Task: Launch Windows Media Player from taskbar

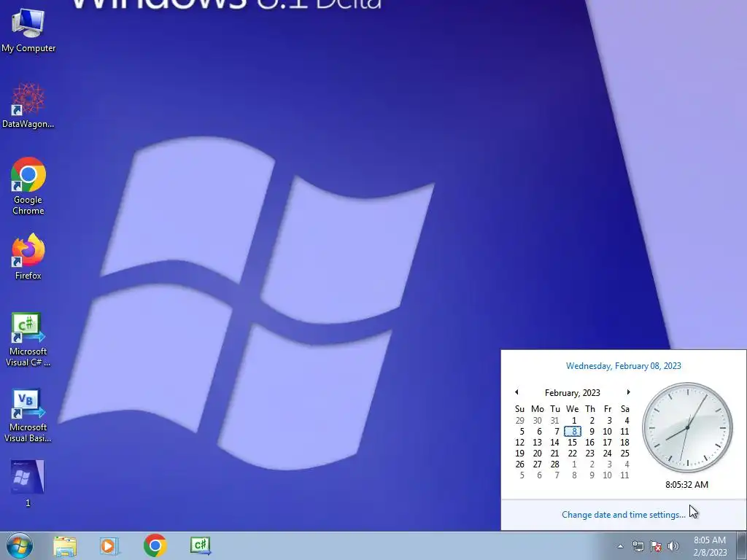Action: [x=109, y=545]
